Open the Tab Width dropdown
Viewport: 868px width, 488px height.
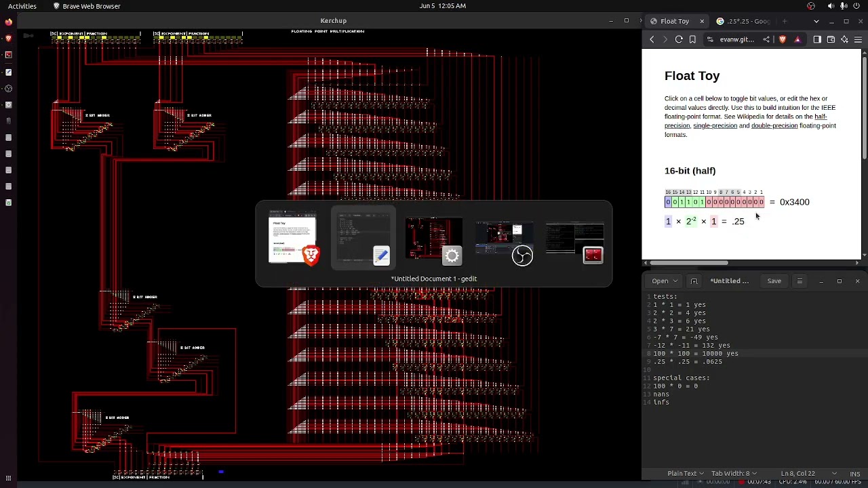pyautogui.click(x=734, y=473)
